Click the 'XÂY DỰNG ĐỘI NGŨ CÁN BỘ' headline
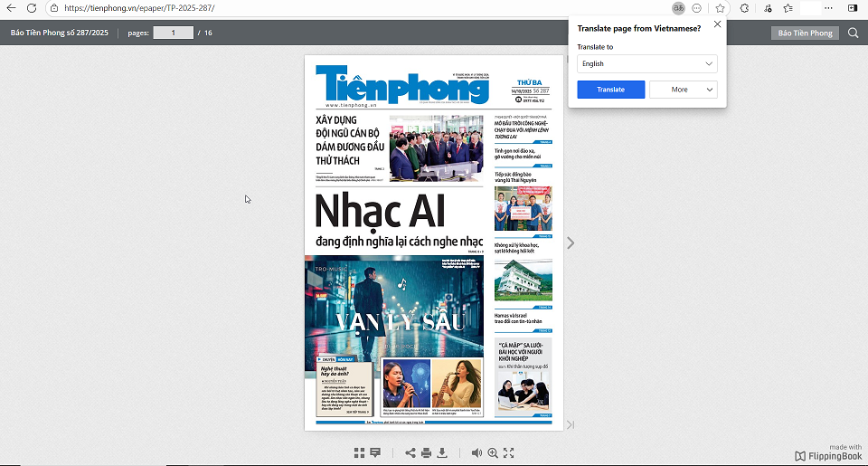 [x=350, y=140]
